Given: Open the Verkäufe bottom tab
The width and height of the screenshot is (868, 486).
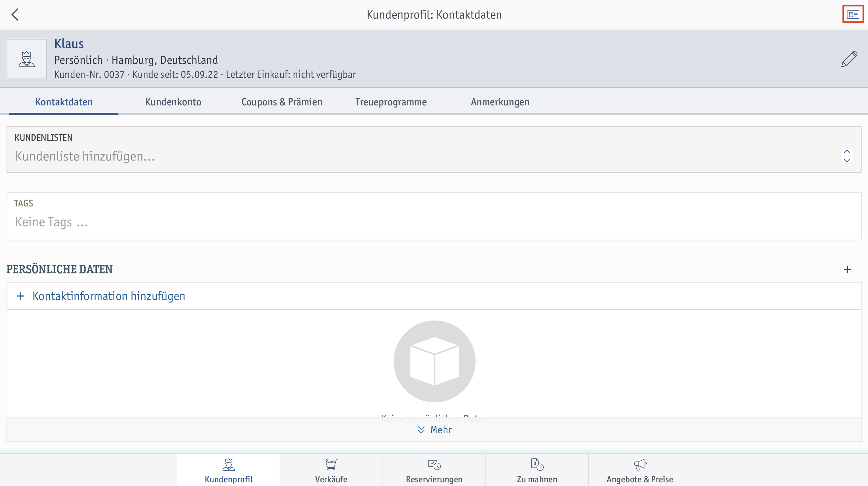Looking at the screenshot, I should click(x=331, y=470).
